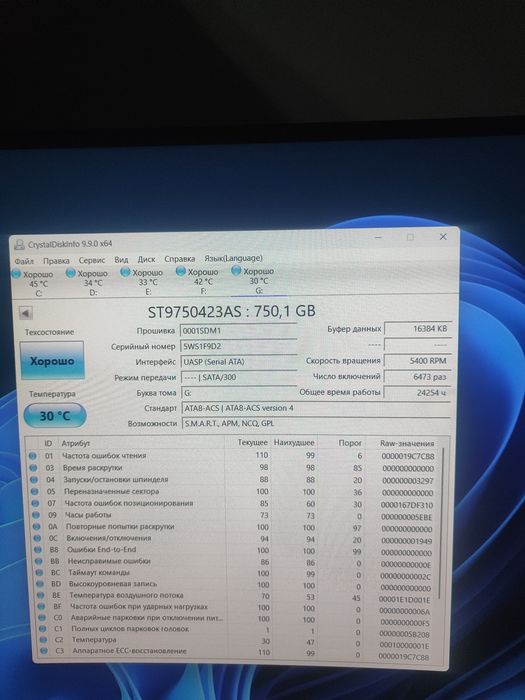The image size is (525, 700).
Task: Select the Переназначенные сектора attribute text
Action: (x=112, y=492)
